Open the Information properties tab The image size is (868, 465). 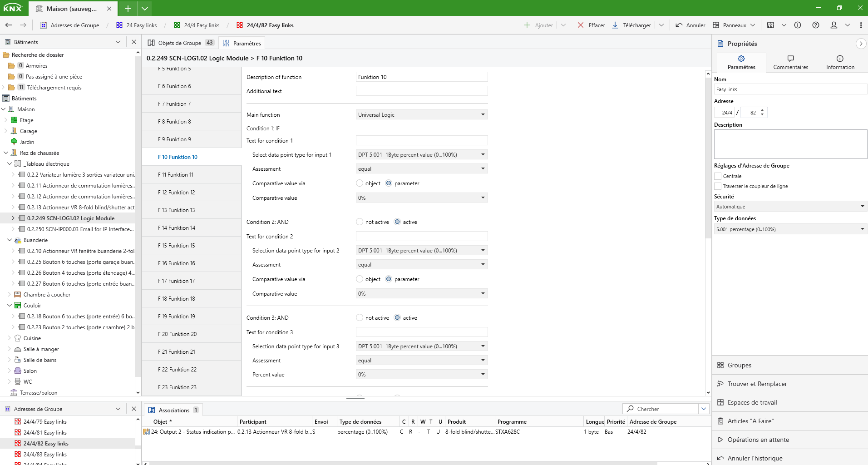tap(840, 62)
